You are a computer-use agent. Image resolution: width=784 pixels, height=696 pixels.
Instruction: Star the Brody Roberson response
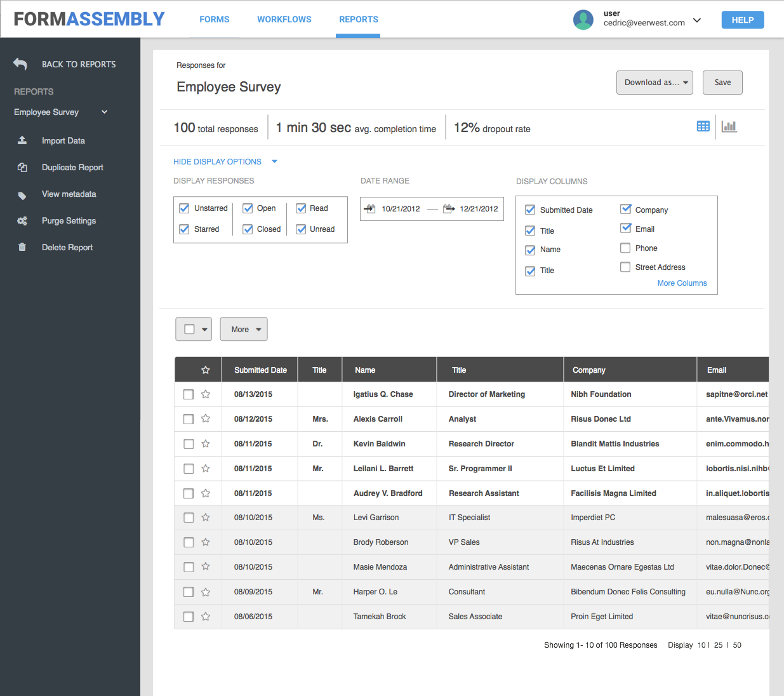click(x=206, y=542)
